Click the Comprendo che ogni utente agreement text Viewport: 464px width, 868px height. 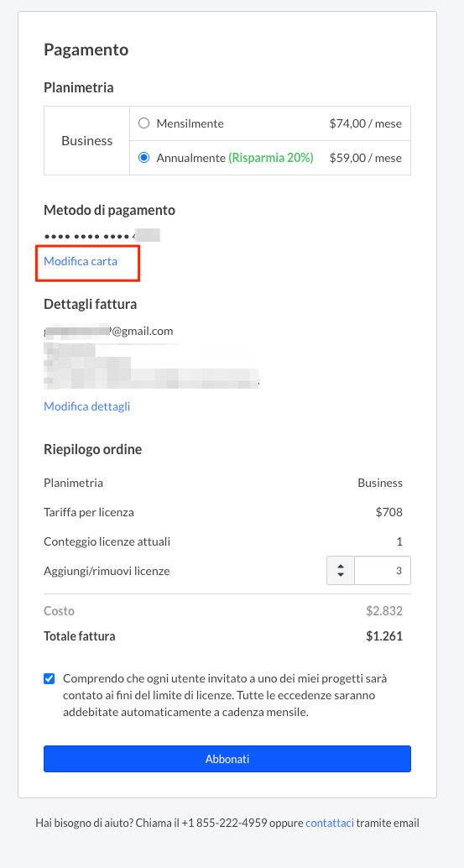pyautogui.click(x=225, y=695)
